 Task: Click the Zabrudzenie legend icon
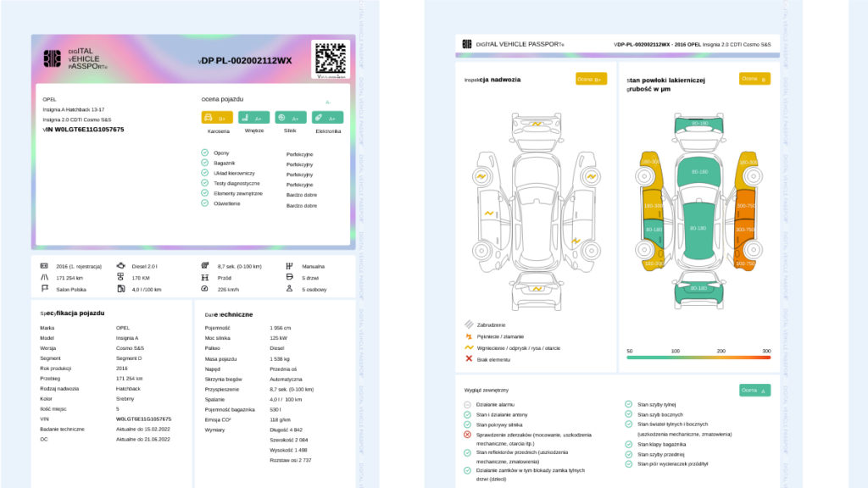click(469, 324)
